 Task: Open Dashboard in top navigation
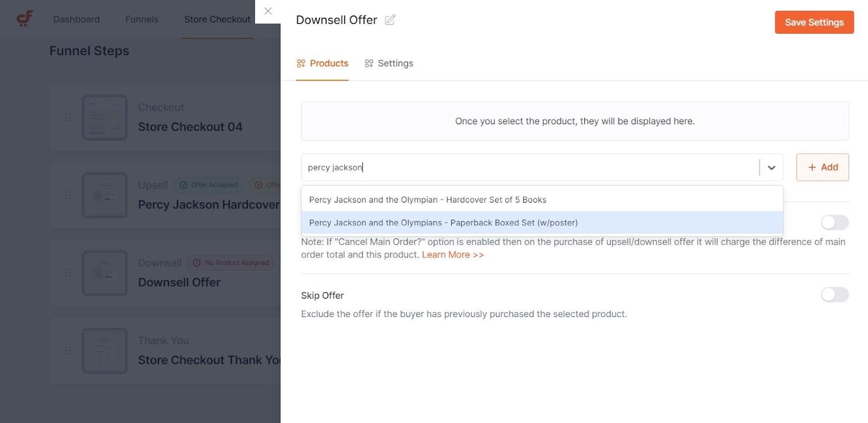tap(76, 20)
